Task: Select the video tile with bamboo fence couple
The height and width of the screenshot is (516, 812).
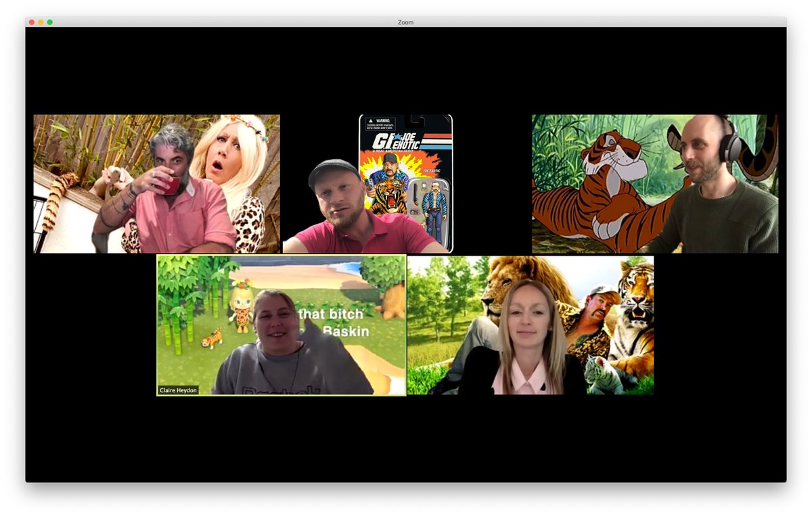Action: click(x=157, y=184)
